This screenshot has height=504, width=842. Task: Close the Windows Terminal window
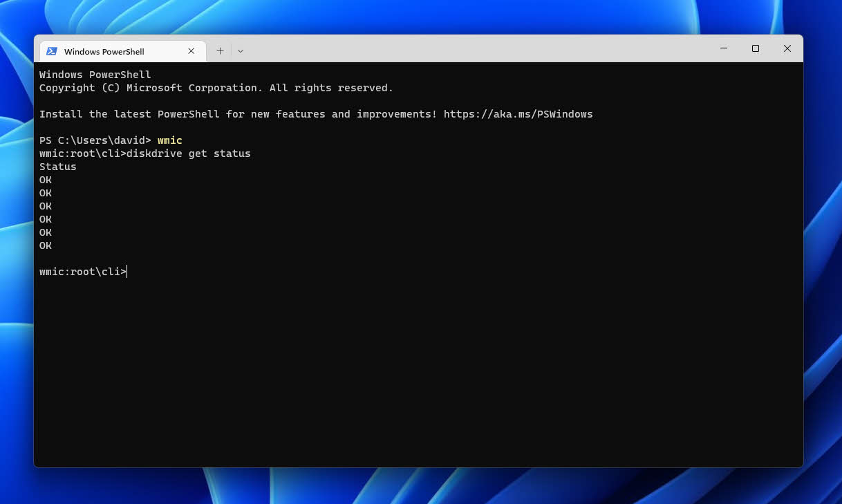point(787,48)
